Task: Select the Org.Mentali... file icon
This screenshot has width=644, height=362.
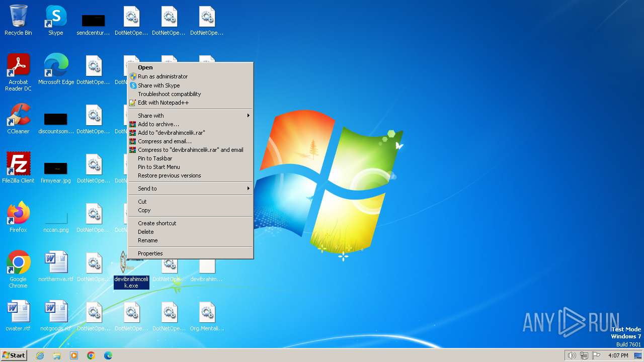Action: (207, 316)
